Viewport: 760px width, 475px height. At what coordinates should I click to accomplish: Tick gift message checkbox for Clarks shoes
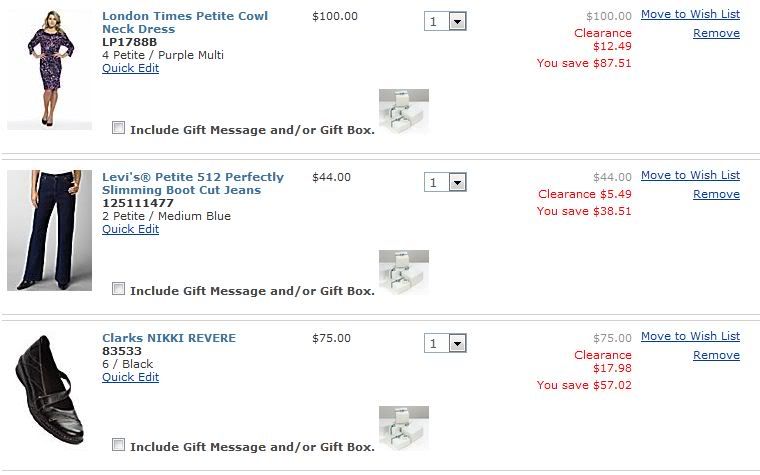pyautogui.click(x=119, y=445)
